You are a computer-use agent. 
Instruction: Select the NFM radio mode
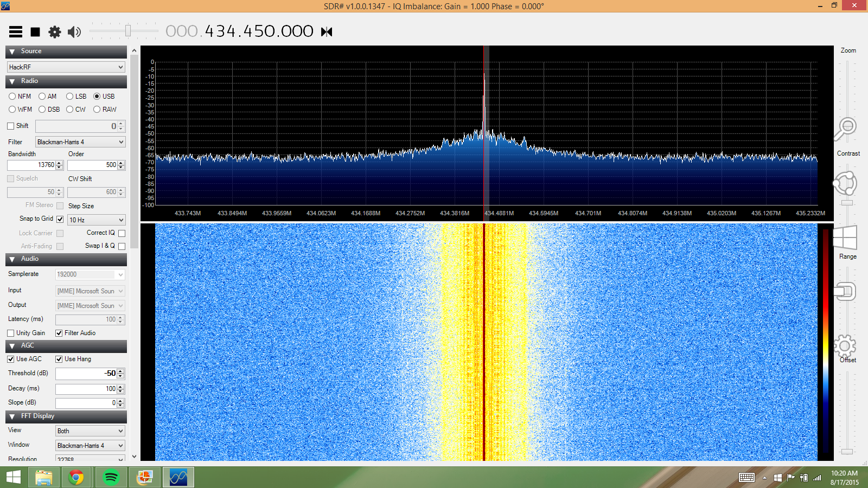pyautogui.click(x=12, y=97)
